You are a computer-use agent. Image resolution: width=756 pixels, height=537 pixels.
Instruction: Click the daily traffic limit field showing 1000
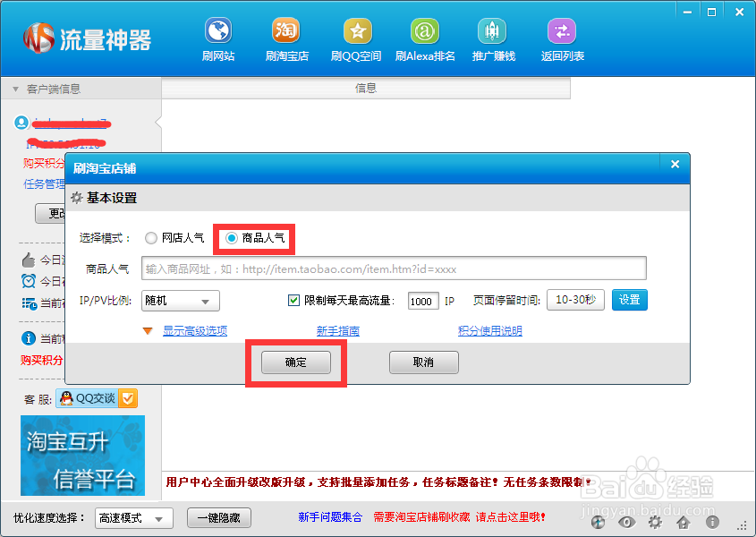pos(423,301)
